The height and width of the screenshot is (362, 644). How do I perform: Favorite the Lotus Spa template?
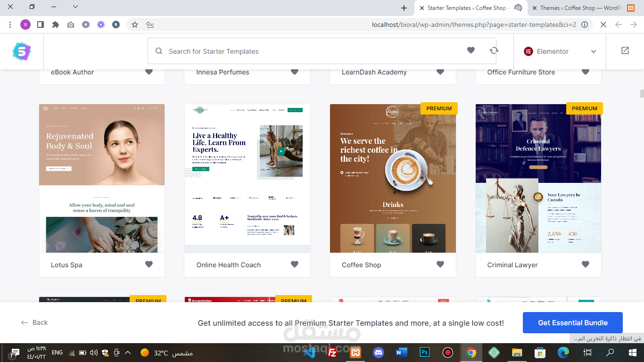(149, 264)
